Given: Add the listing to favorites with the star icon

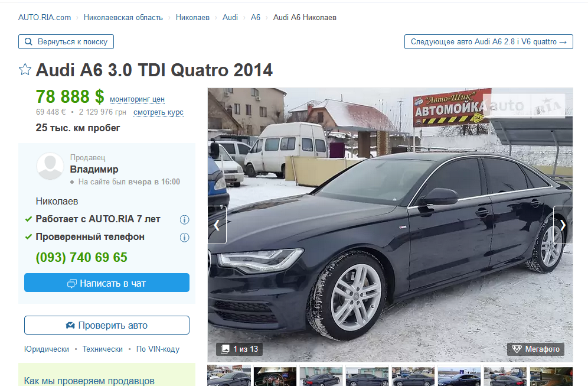Looking at the screenshot, I should tap(25, 70).
